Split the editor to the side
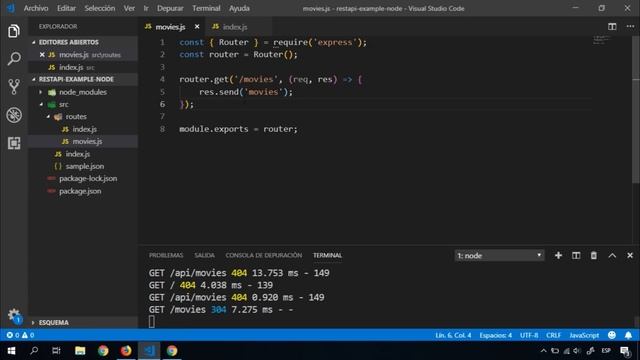The image size is (640, 360). point(612,27)
